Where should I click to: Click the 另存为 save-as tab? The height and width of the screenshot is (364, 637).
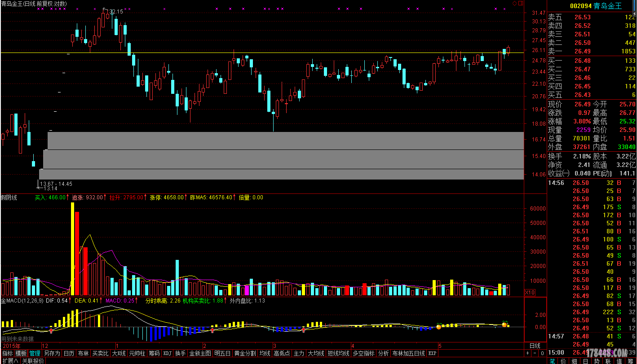coord(52,353)
